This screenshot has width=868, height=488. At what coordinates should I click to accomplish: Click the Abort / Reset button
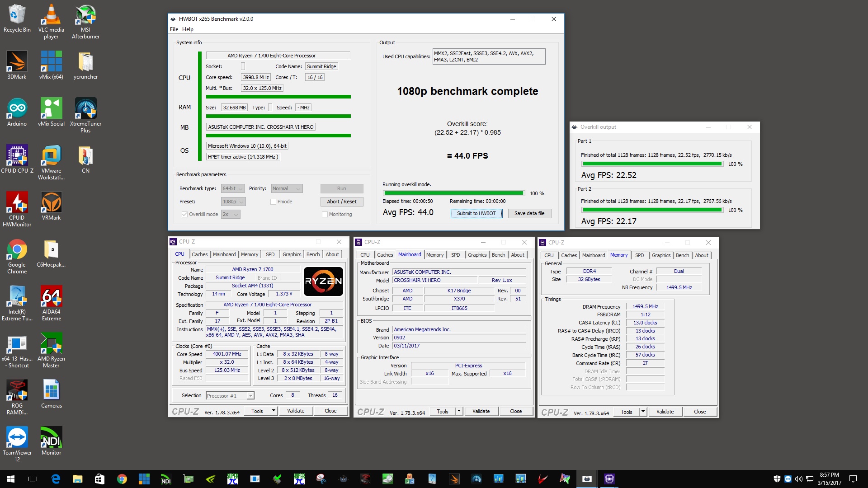click(342, 202)
